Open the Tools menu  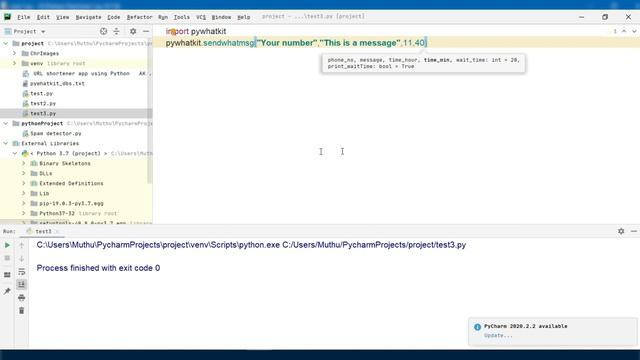[182, 17]
